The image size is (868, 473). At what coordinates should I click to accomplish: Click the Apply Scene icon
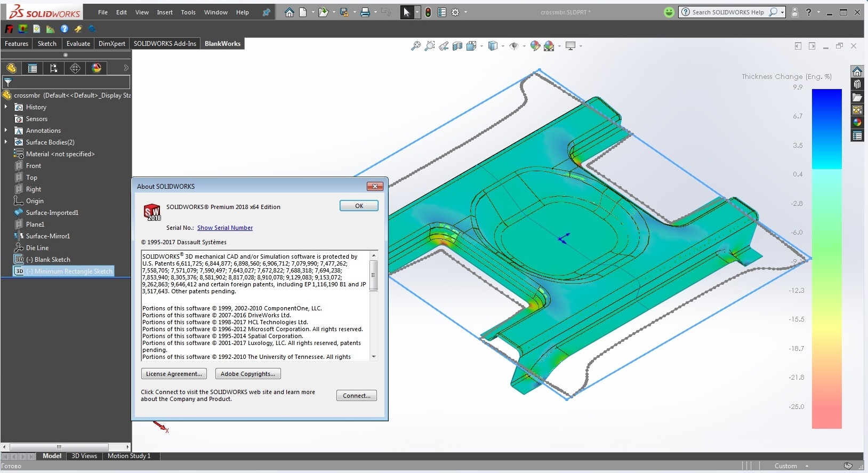point(549,46)
